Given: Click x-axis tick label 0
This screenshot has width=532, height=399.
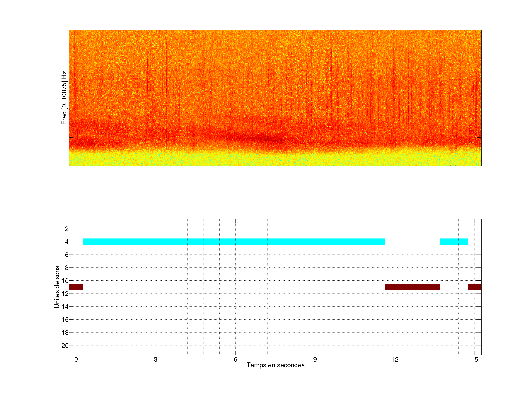Looking at the screenshot, I should click(x=76, y=359).
